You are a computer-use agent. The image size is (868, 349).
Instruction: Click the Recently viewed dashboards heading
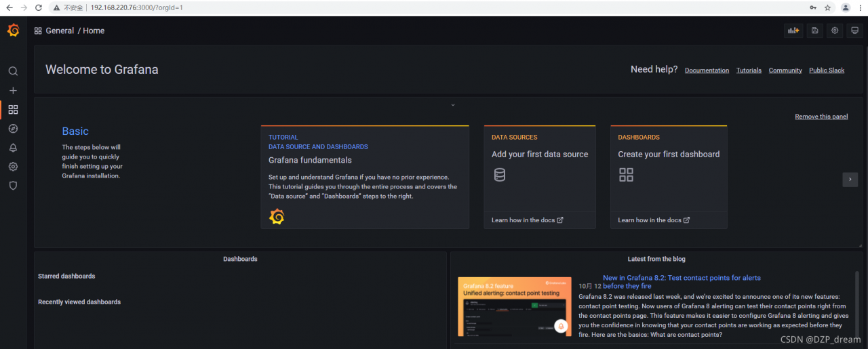pyautogui.click(x=79, y=302)
